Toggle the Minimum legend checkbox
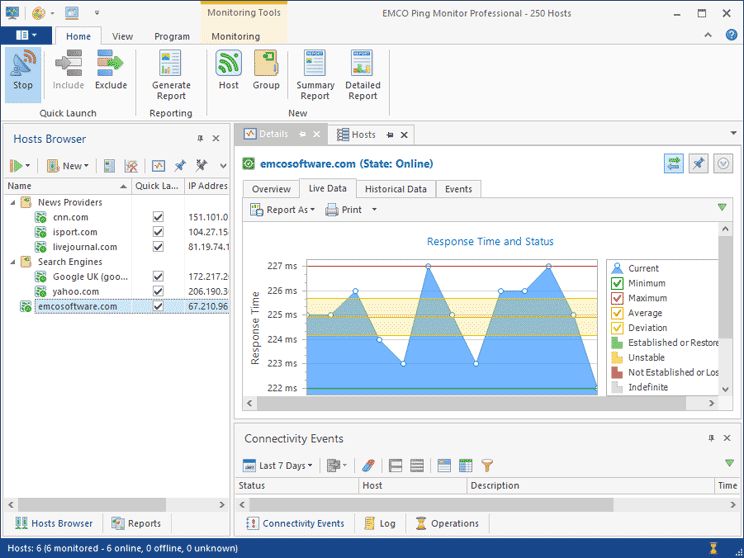744x558 pixels. [x=617, y=283]
